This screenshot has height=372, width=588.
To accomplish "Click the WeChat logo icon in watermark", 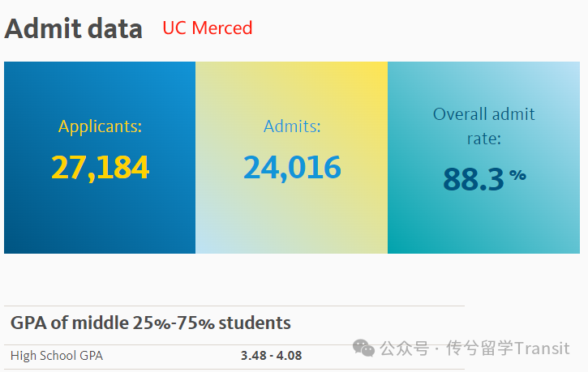I will click(x=363, y=348).
